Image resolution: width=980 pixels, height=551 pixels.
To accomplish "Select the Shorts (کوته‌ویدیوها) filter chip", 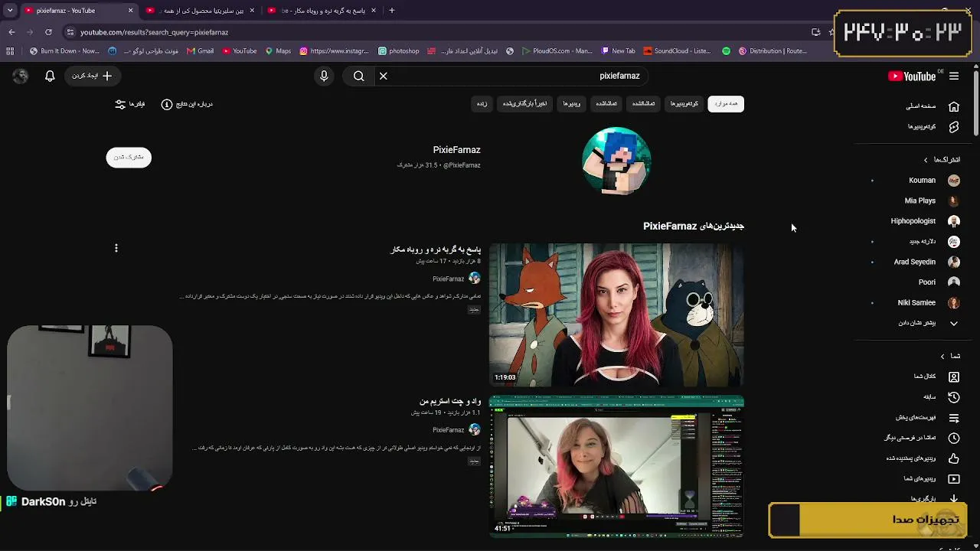I will (x=684, y=103).
